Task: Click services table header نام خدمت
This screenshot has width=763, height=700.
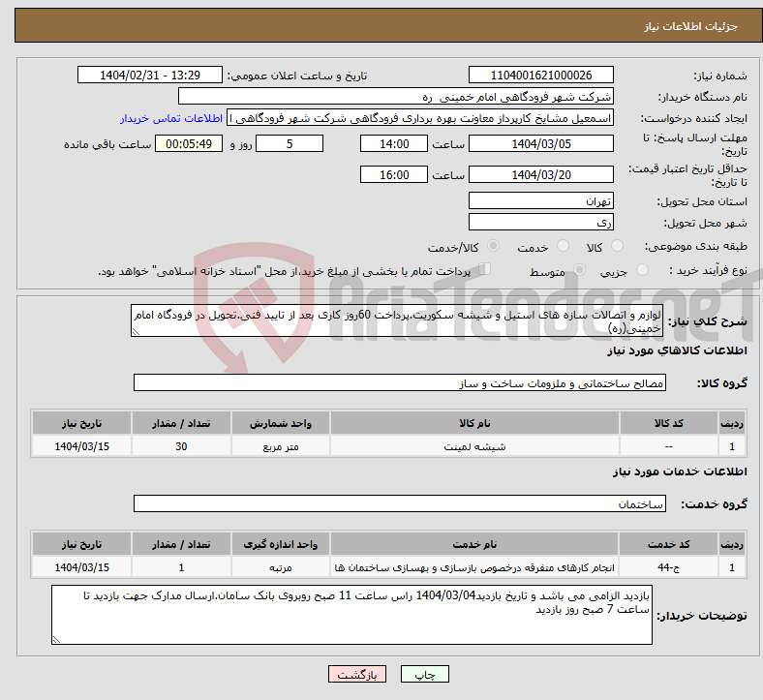Action: 474,544
